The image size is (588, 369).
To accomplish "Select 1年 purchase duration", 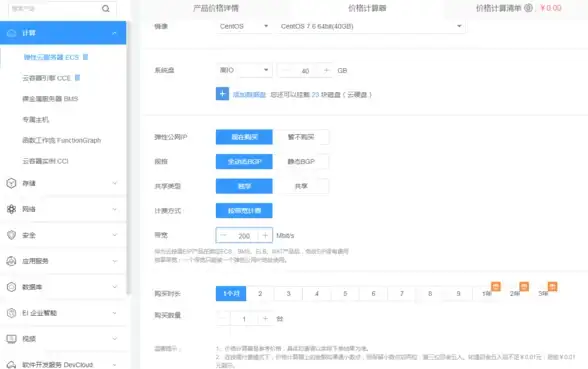I will pos(487,294).
